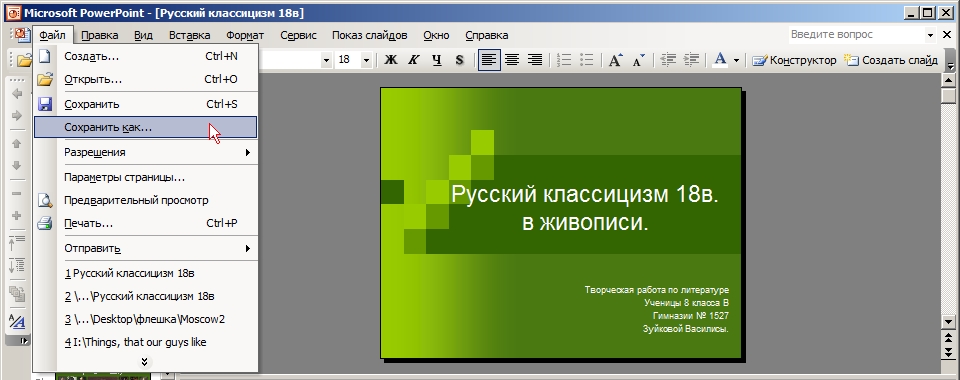
Task: Click the outline Collapse minus icon
Action: pos(17,193)
